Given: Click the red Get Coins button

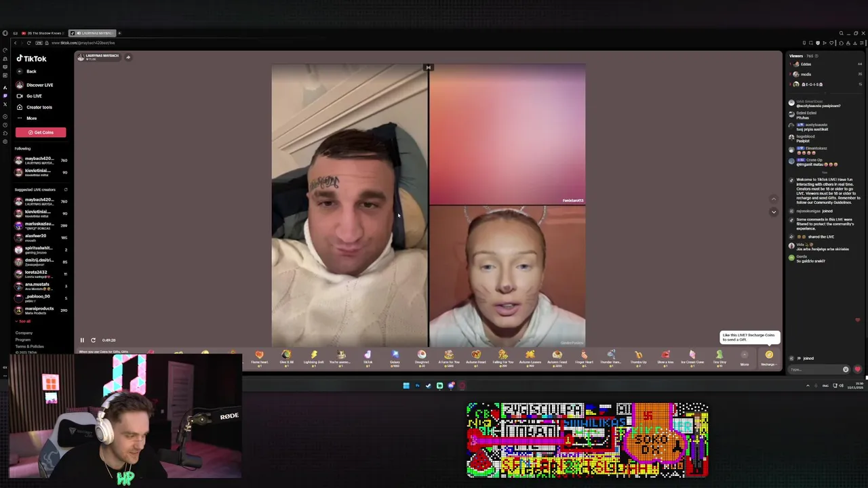Looking at the screenshot, I should [41, 132].
